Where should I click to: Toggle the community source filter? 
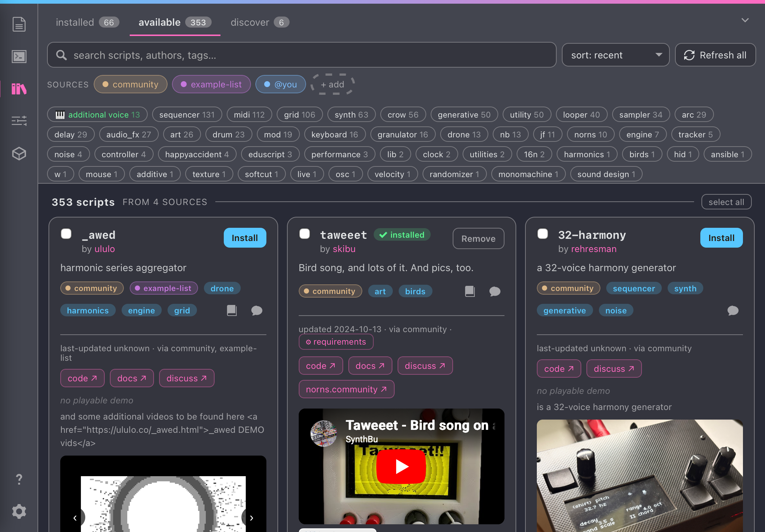click(130, 84)
